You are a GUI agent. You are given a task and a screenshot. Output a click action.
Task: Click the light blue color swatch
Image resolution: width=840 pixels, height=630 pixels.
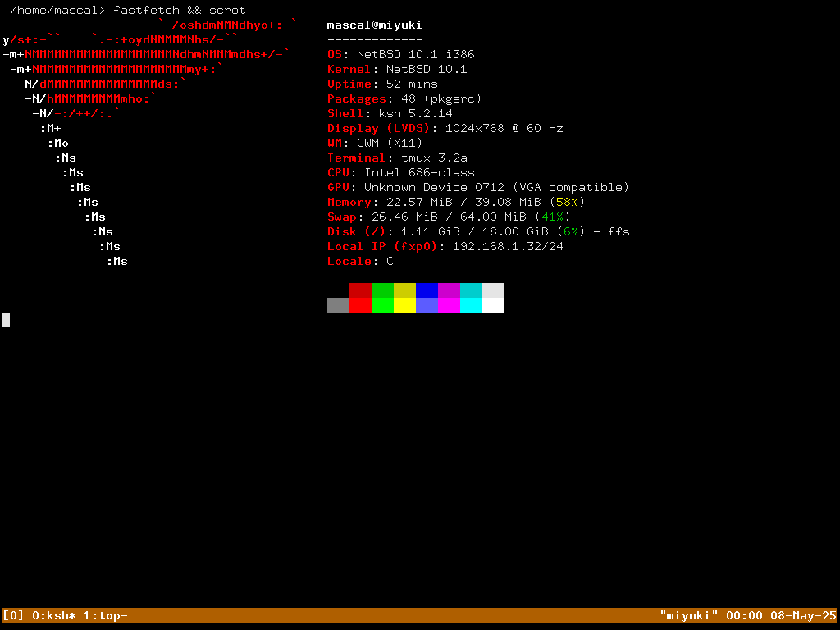coord(427,305)
